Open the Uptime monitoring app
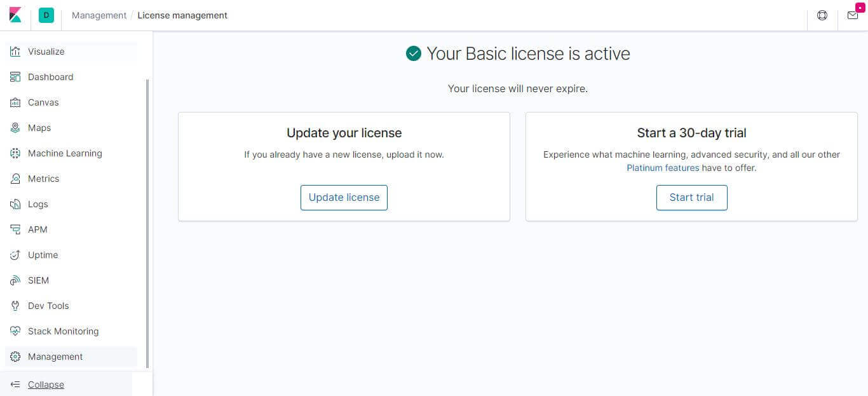Viewport: 868px width, 396px height. click(x=43, y=255)
